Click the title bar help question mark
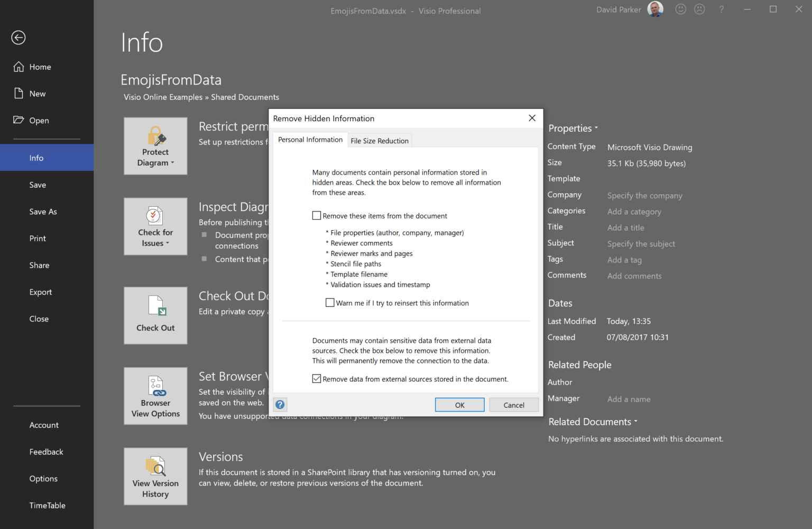 (721, 10)
